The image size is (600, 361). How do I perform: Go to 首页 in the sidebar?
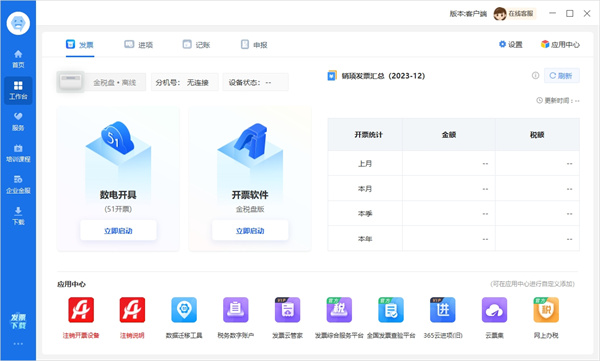click(18, 59)
